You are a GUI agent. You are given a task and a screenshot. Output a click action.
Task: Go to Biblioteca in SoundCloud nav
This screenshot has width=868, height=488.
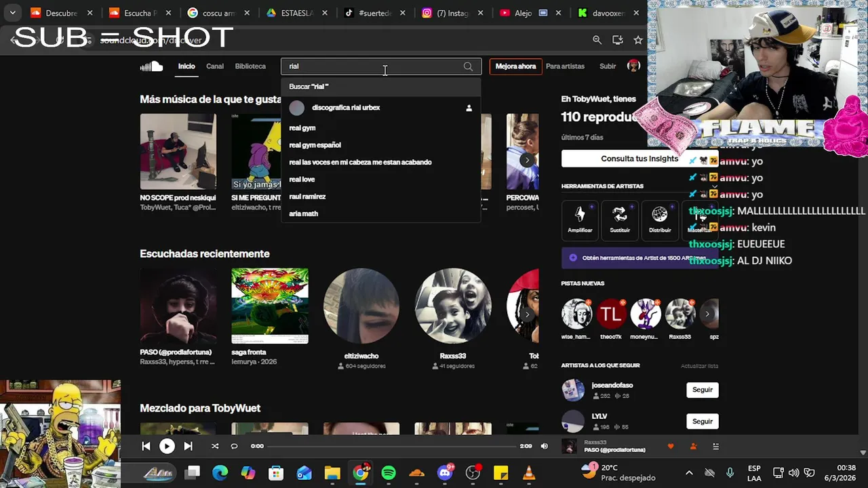pos(250,66)
